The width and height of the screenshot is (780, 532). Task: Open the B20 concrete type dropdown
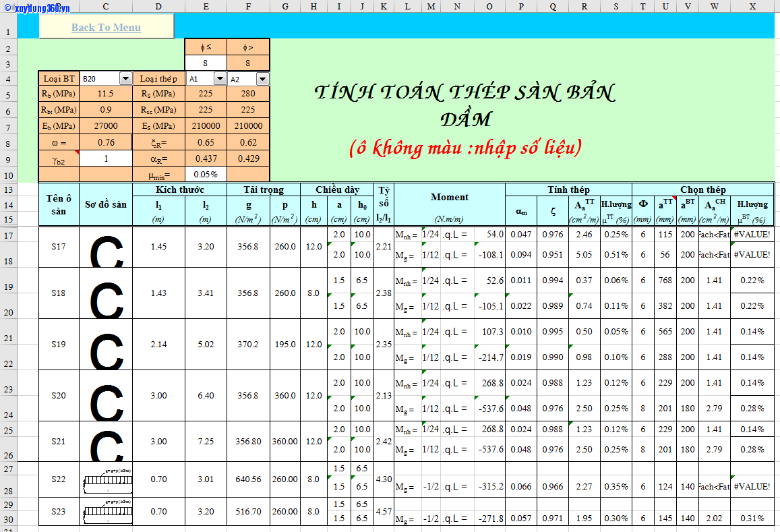click(125, 79)
